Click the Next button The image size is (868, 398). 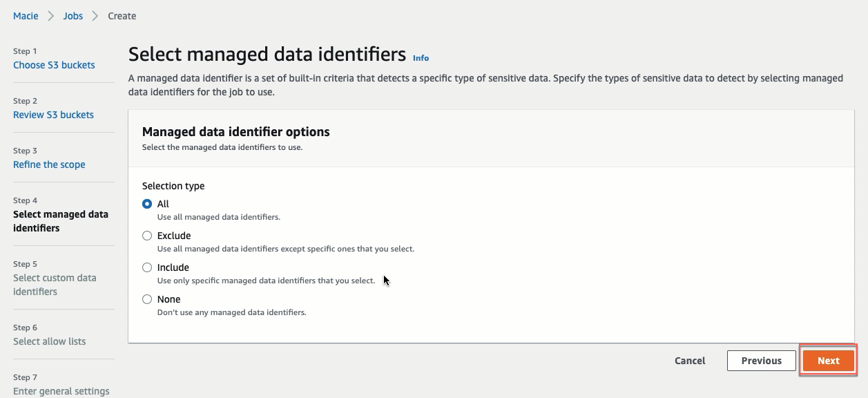coord(828,361)
